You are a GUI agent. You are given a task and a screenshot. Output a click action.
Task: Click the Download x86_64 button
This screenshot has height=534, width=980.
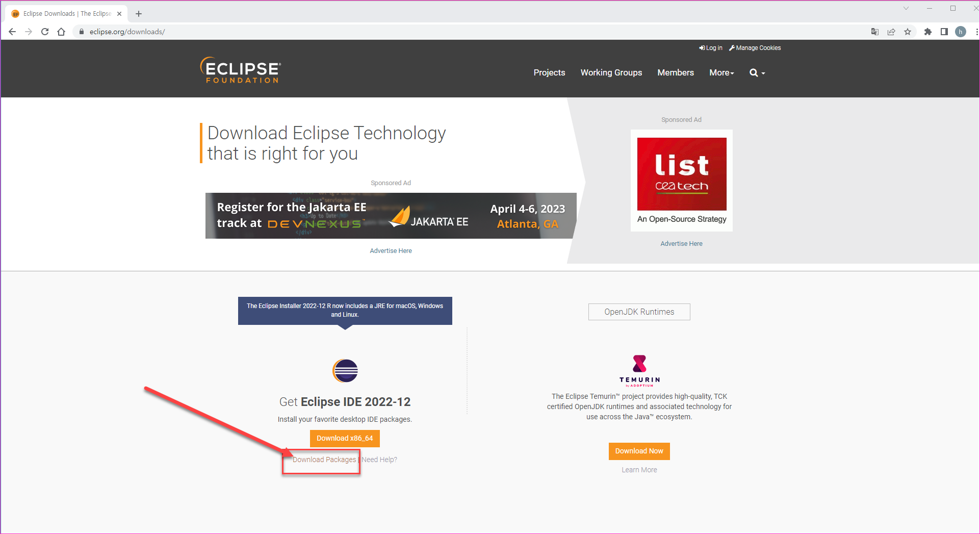tap(345, 439)
